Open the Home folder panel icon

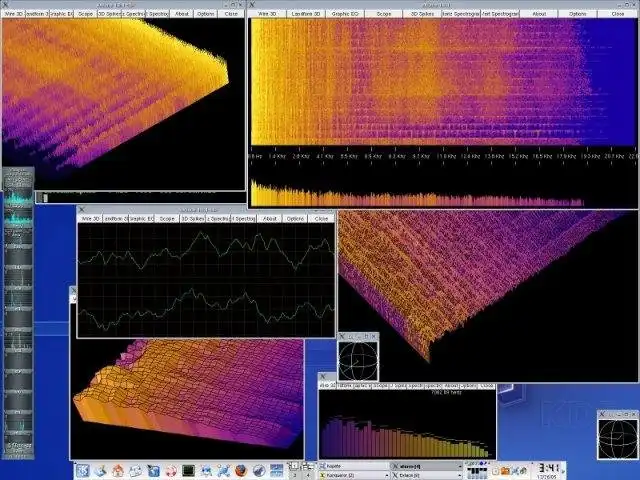coord(118,471)
